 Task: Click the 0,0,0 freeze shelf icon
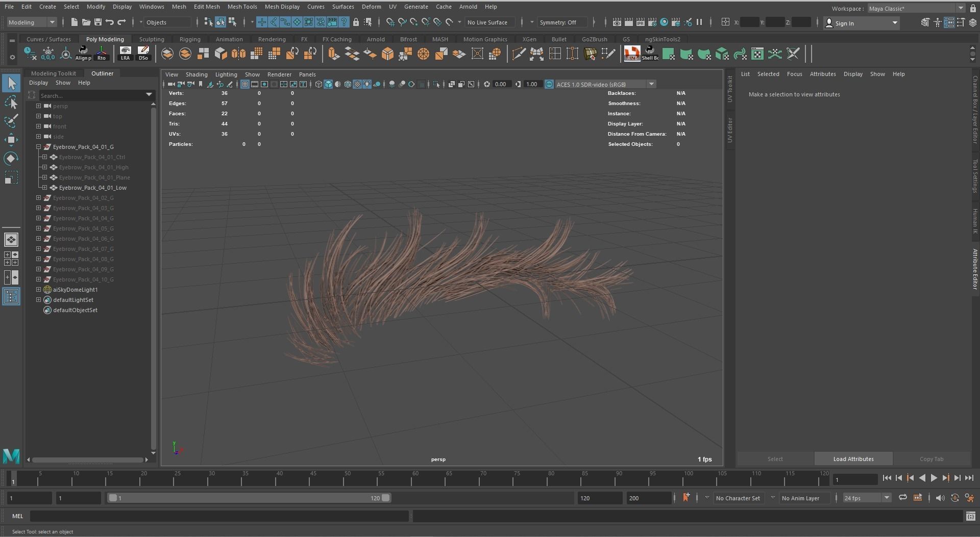[48, 53]
